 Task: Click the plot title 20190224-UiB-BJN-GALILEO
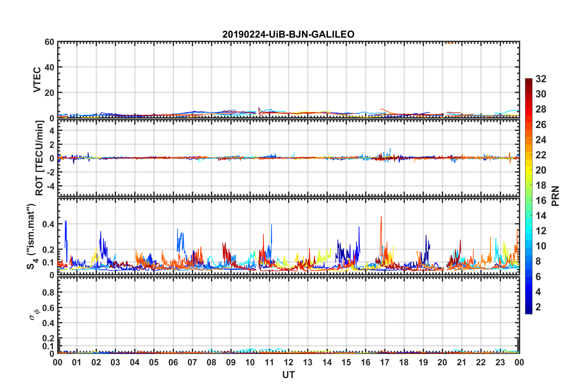(288, 34)
